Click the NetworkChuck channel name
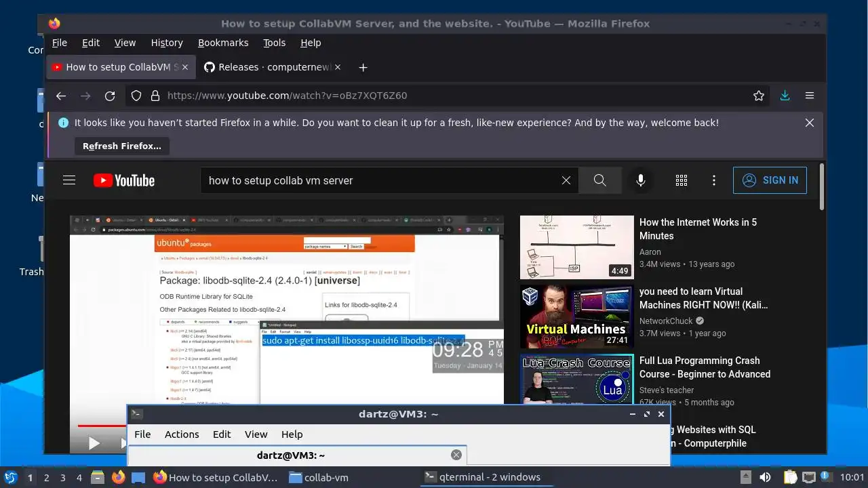 coord(666,321)
